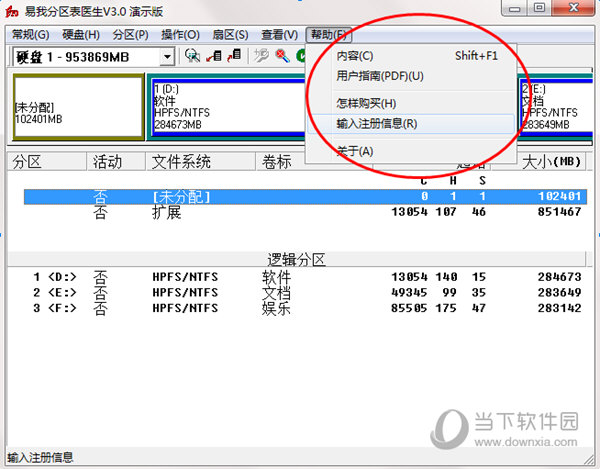Select 输入注册信息(R) from the help menu

point(377,124)
